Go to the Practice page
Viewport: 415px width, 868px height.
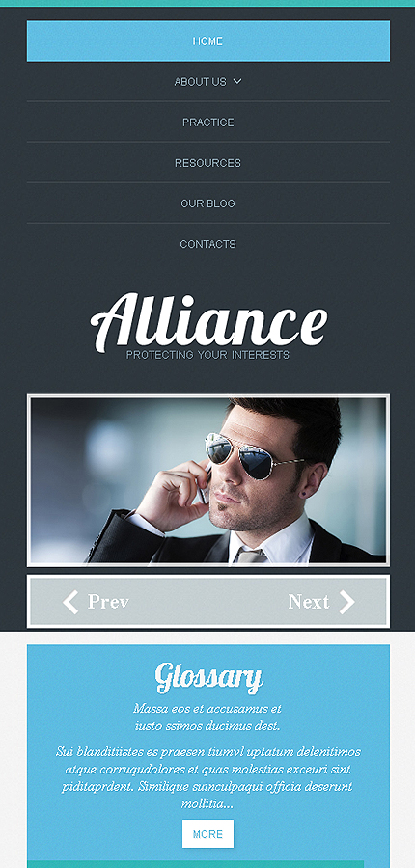click(207, 122)
